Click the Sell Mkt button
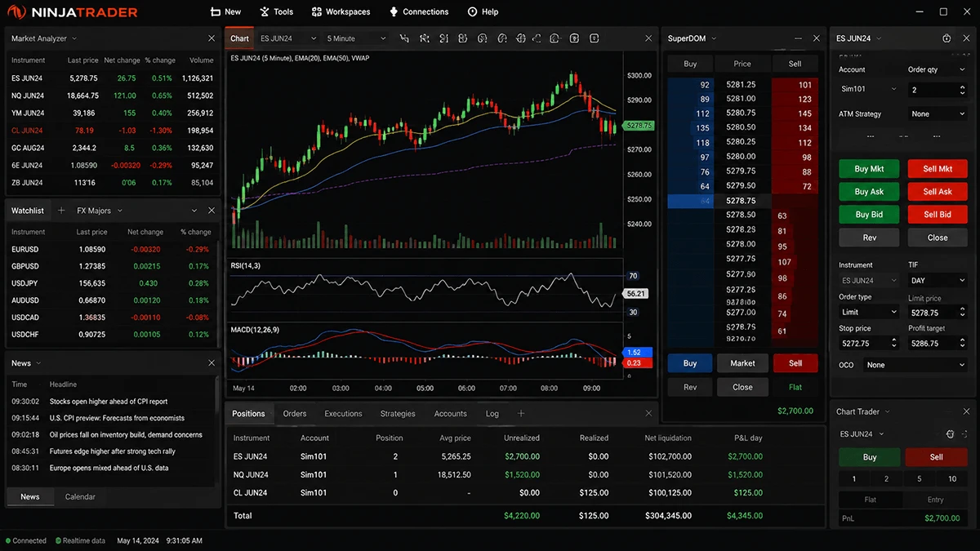This screenshot has width=980, height=551. [938, 169]
